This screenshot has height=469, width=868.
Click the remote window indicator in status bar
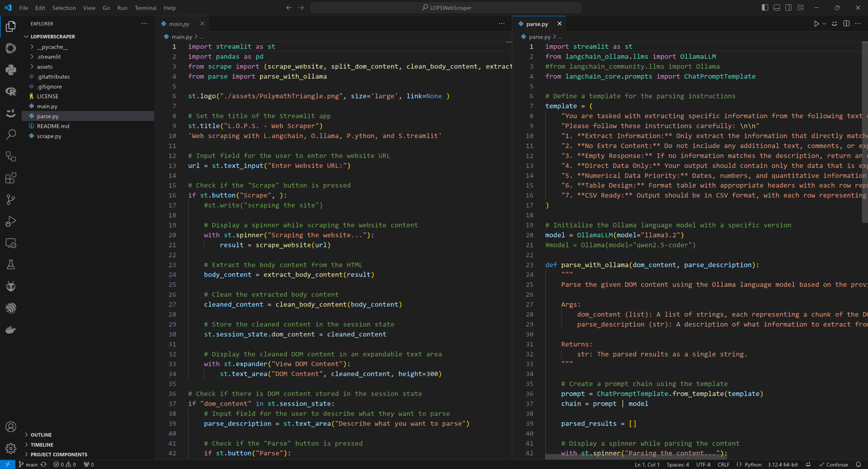click(7, 464)
